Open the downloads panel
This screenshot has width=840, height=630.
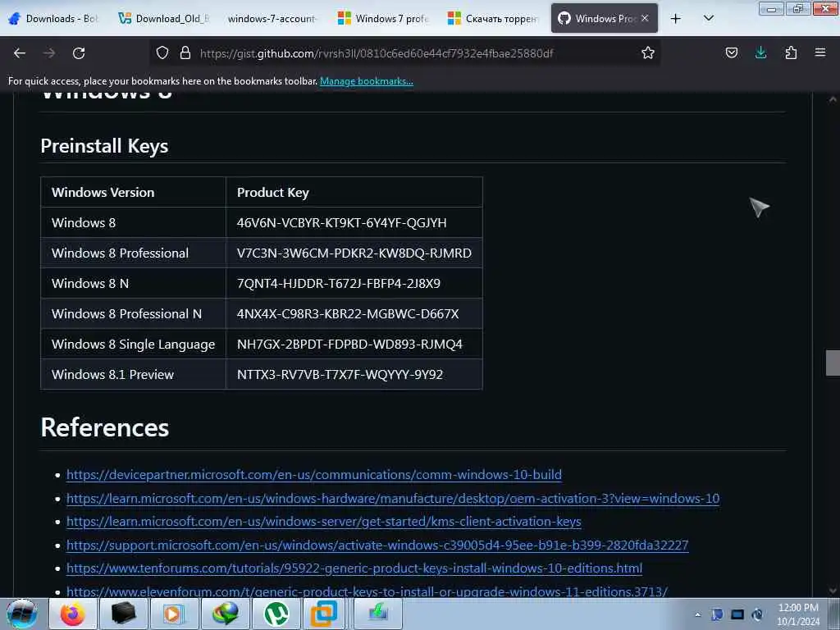click(760, 52)
